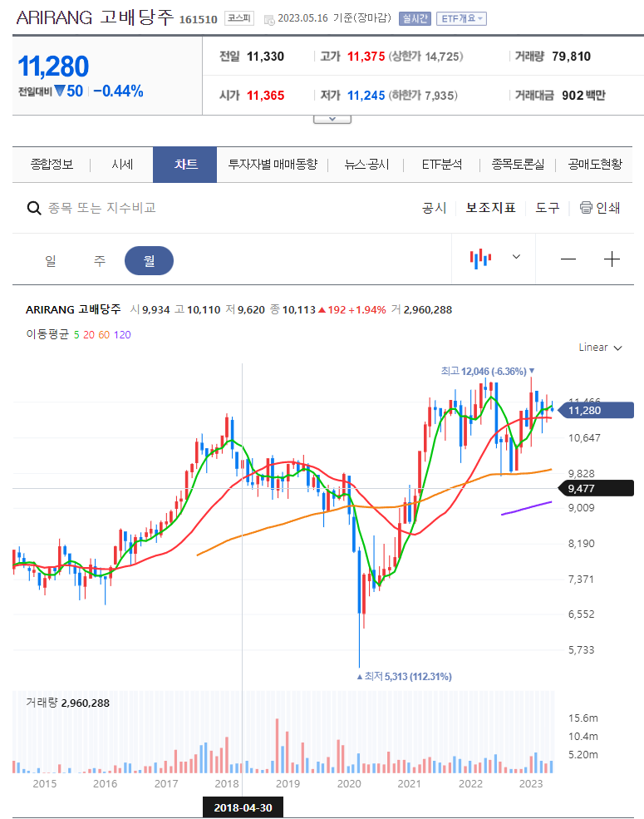Click the 거래량 2,960,288 volume label
Image resolution: width=644 pixels, height=819 pixels.
(68, 703)
